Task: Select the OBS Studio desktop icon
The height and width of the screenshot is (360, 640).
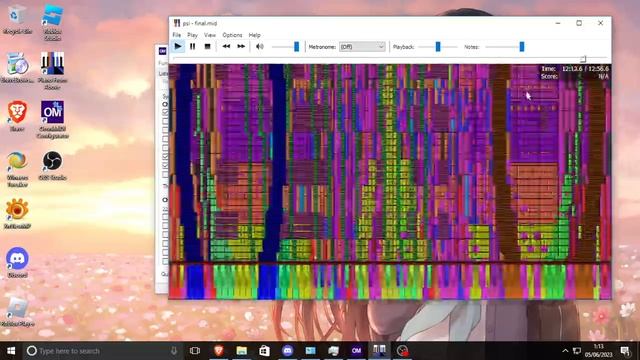Action: click(x=52, y=165)
